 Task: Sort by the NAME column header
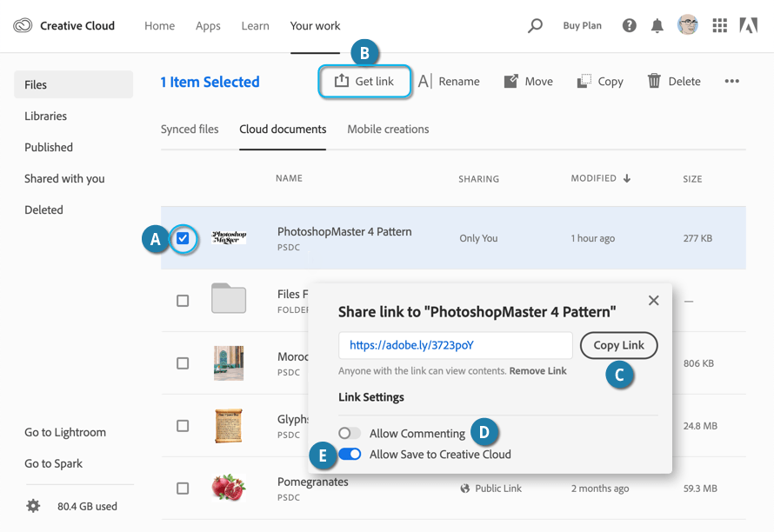tap(289, 178)
